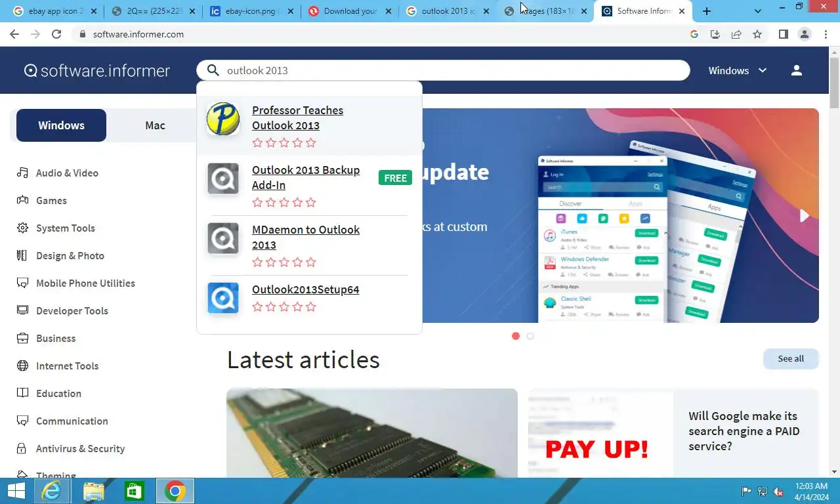Click the page vertical scrollbar thumb

click(x=834, y=82)
